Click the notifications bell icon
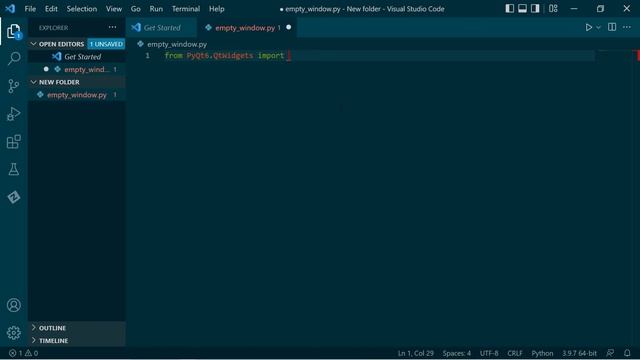 [x=627, y=353]
